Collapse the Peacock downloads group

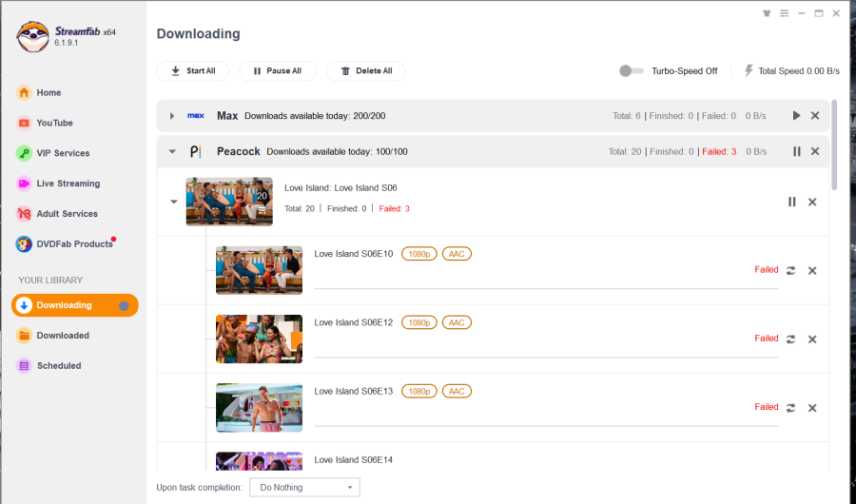tap(172, 152)
